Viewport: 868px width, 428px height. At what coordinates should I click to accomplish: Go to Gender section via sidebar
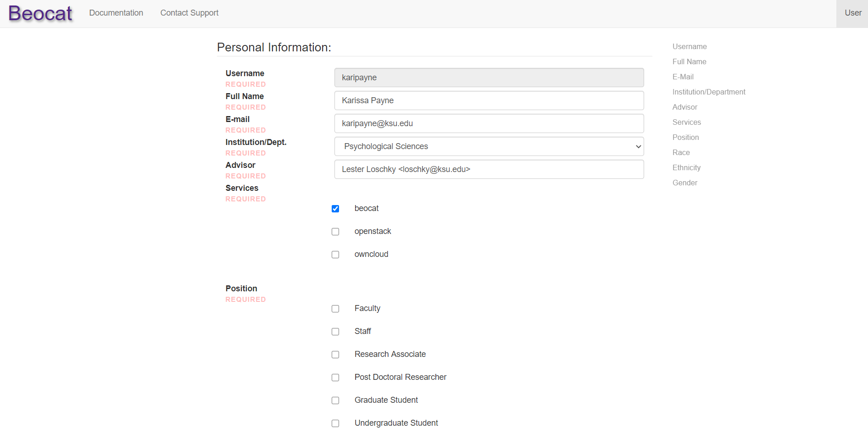coord(684,183)
